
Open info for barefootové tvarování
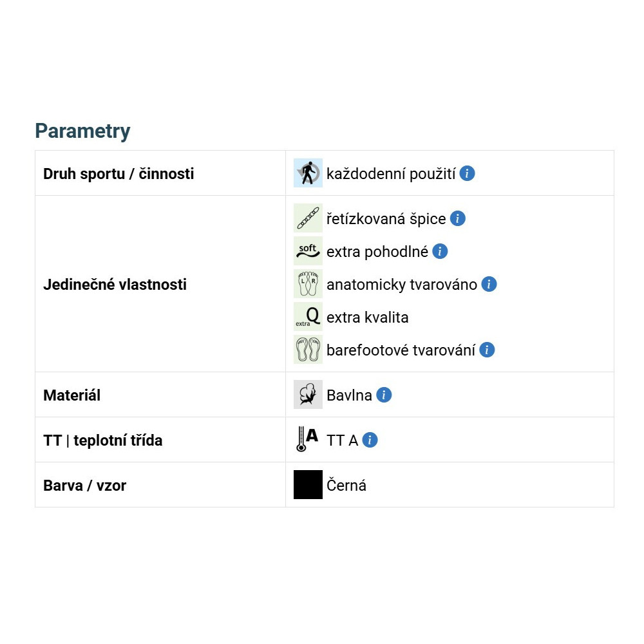click(487, 350)
